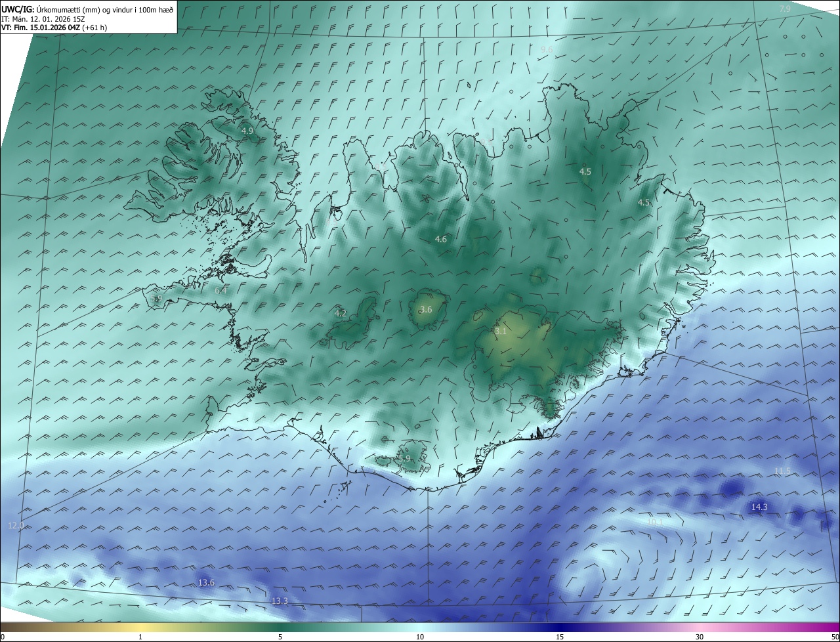Viewport: 840px width, 642px height.
Task: Click the 3.1 value on the yellow-green area
Action: 501,332
